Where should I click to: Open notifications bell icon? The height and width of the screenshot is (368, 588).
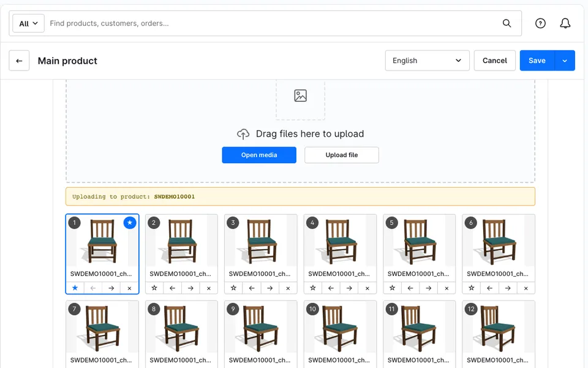tap(565, 23)
